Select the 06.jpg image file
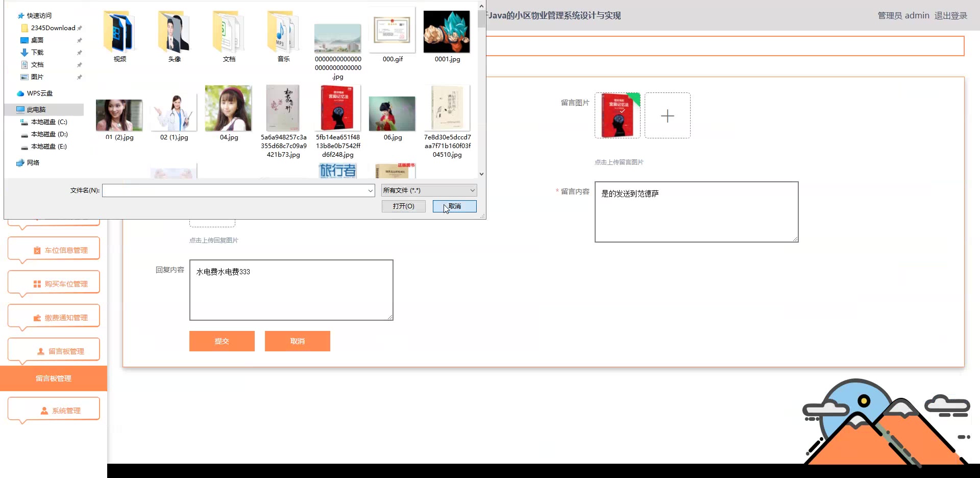This screenshot has width=980, height=478. tap(392, 114)
